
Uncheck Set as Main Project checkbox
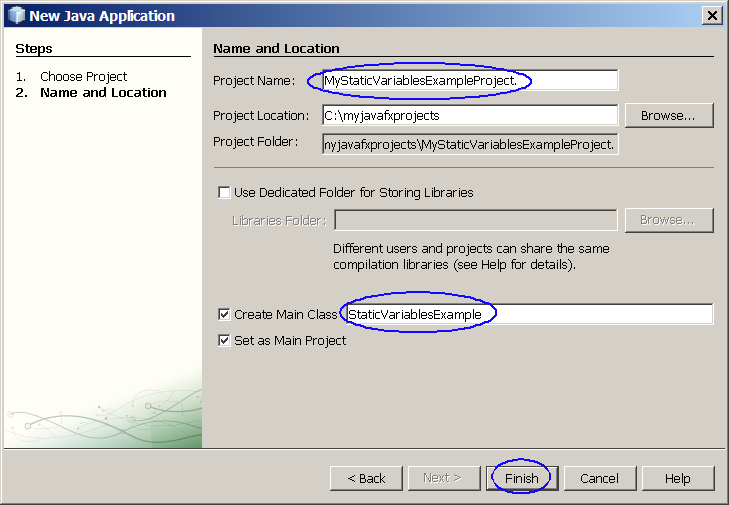[224, 340]
